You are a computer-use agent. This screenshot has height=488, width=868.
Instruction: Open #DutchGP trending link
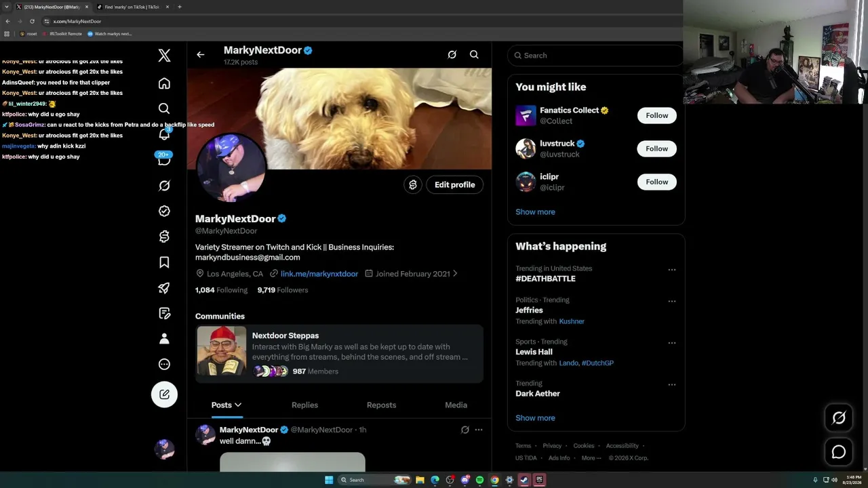pos(597,363)
